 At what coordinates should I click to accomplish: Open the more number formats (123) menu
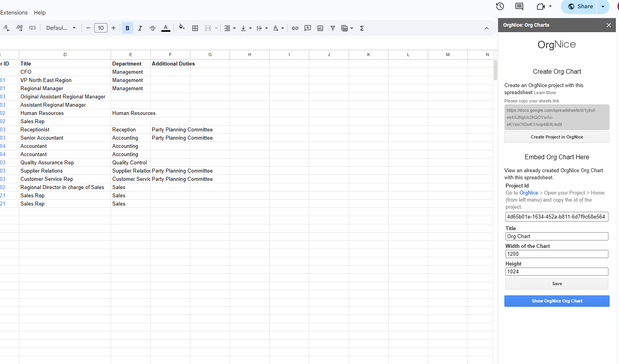click(32, 28)
